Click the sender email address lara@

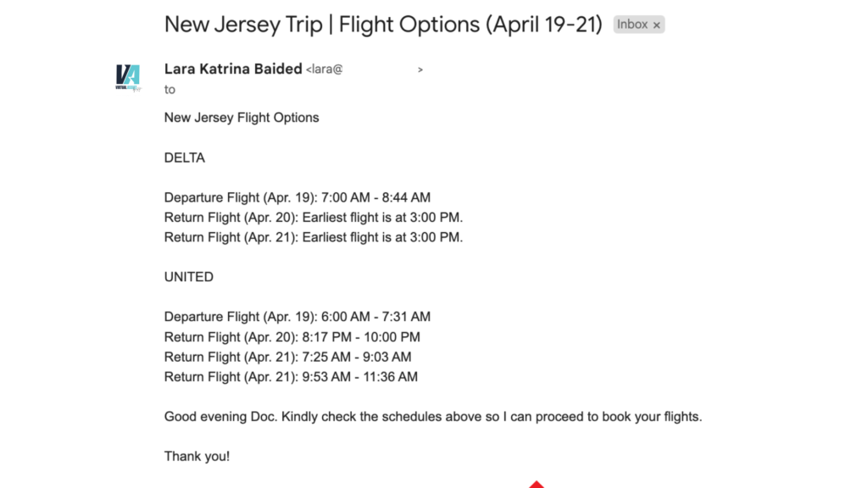325,70
